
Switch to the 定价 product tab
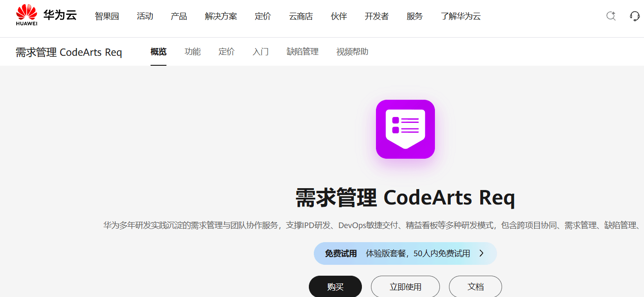click(227, 52)
